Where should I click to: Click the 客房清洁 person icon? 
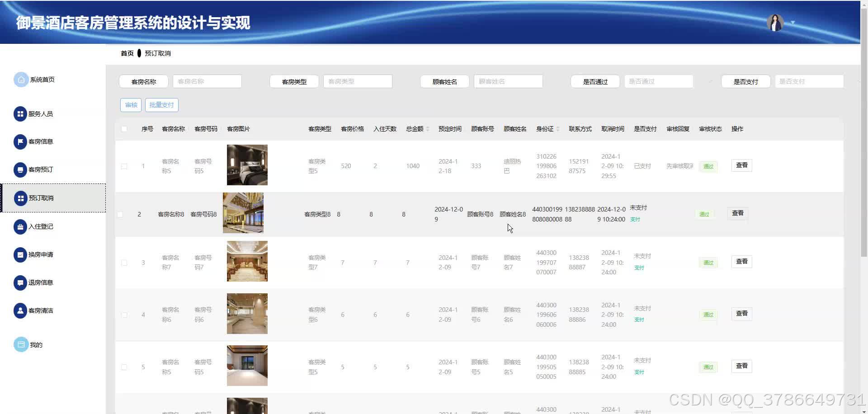20,310
